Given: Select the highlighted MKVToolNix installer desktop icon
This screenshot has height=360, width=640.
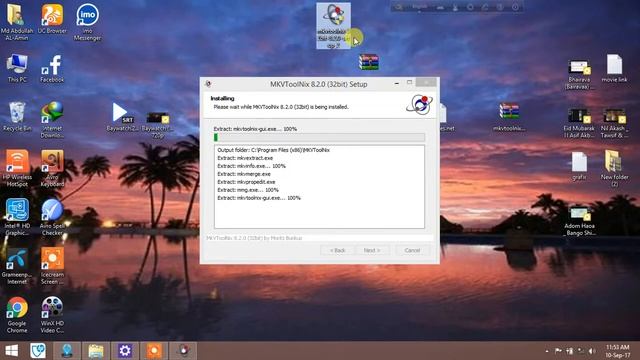Looking at the screenshot, I should 333,26.
